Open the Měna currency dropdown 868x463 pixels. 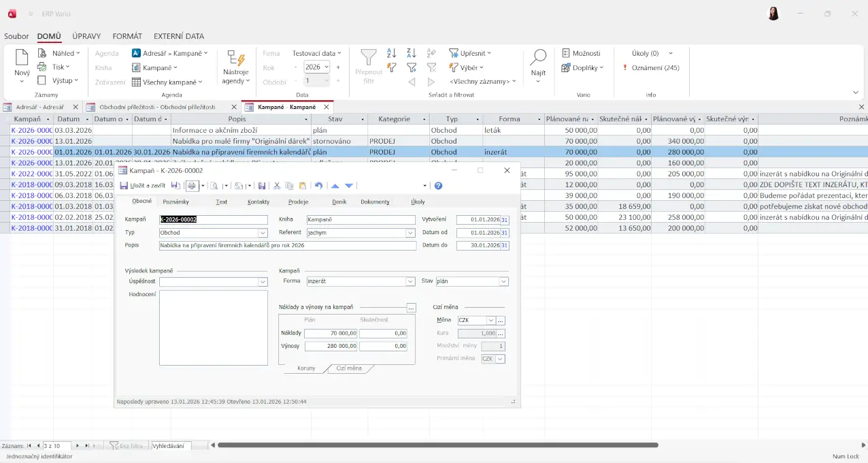coord(490,321)
